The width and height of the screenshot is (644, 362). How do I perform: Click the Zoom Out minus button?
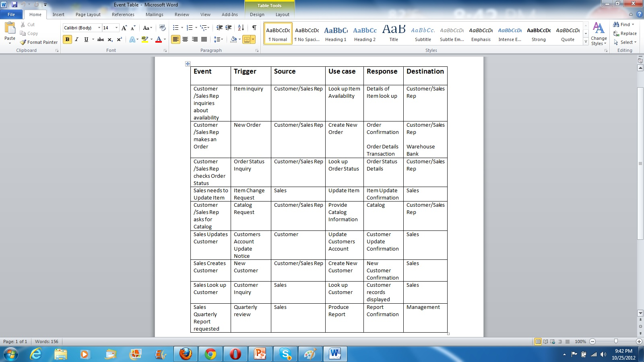click(x=592, y=341)
